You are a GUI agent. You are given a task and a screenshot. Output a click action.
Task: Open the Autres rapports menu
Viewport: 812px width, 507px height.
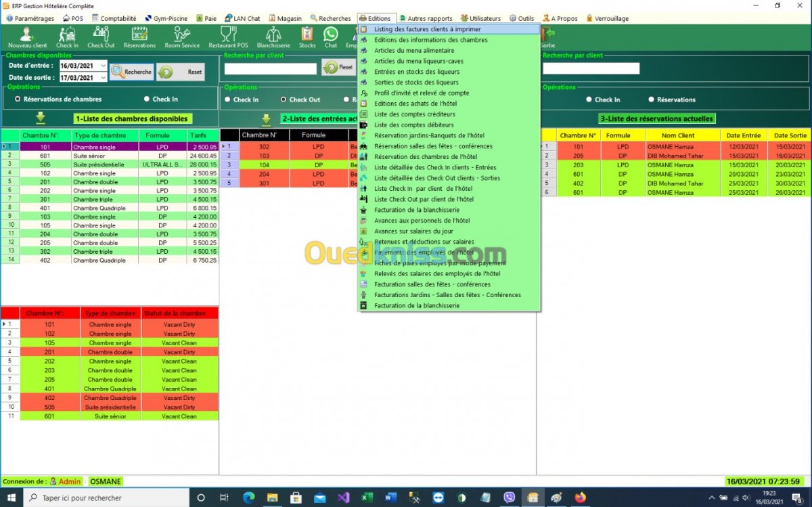pos(426,18)
